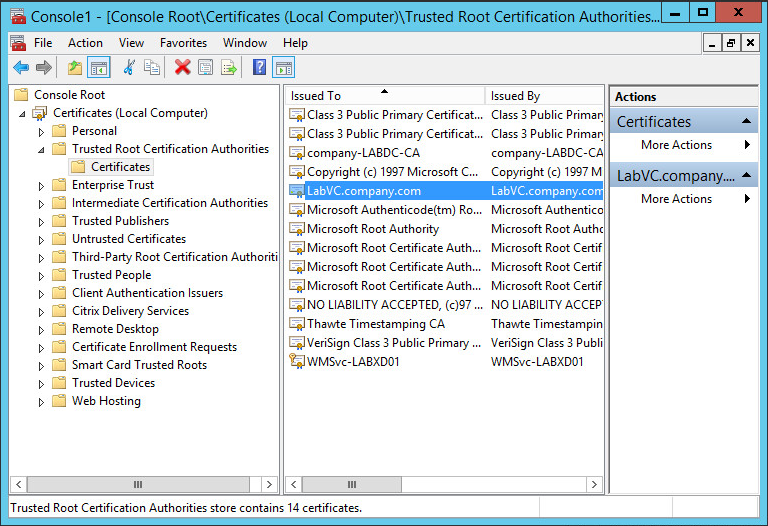Image resolution: width=768 pixels, height=526 pixels.
Task: Click the certificate icon beside company-LABDC-CA
Action: 297,153
